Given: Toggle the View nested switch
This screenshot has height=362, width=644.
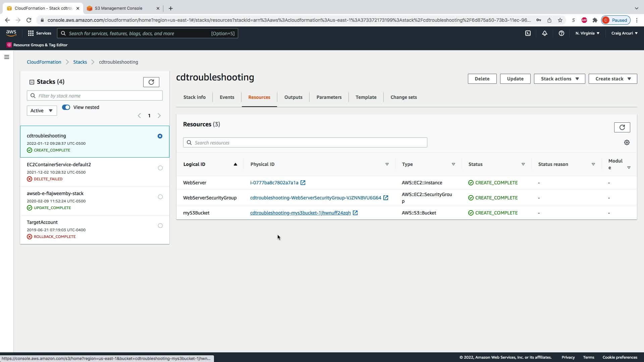Looking at the screenshot, I should (x=66, y=107).
